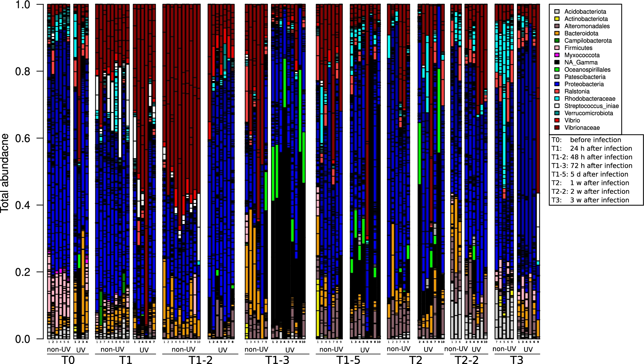Screen dimensions: 644x364
Task: Click the UV label under T1-5
Action: coord(365,350)
